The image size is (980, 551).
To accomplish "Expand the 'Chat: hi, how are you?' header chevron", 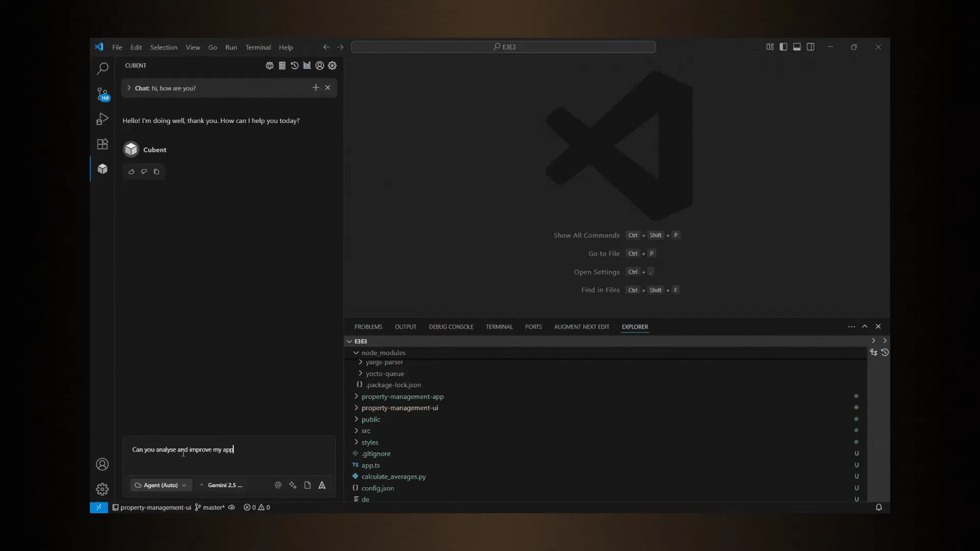I will click(129, 88).
